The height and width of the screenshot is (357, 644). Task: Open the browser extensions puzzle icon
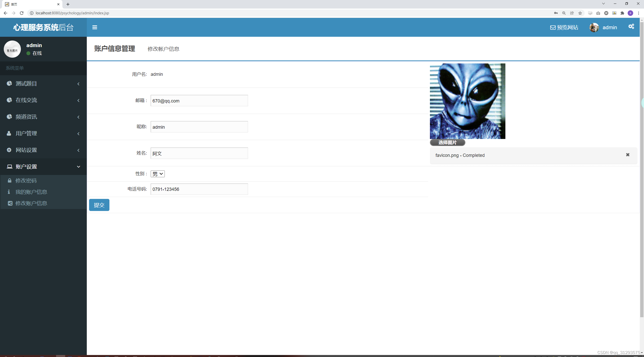click(x=622, y=13)
